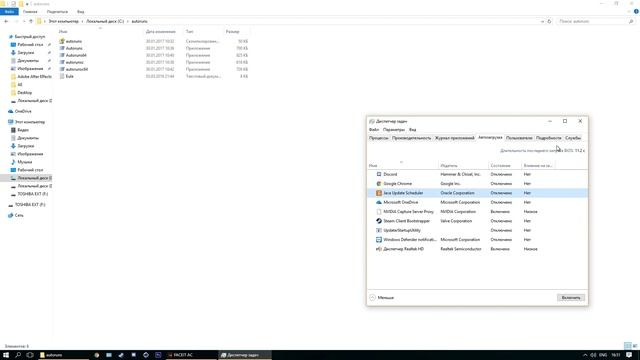The image size is (640, 360).
Task: Click the NVIDIA Capture Server Proxy icon
Action: [x=379, y=212]
